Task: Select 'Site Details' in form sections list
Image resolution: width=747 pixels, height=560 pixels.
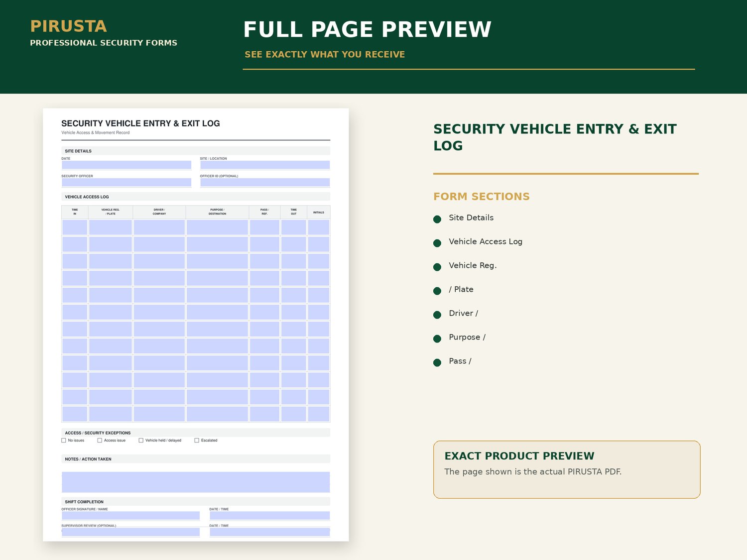Action: point(471,218)
